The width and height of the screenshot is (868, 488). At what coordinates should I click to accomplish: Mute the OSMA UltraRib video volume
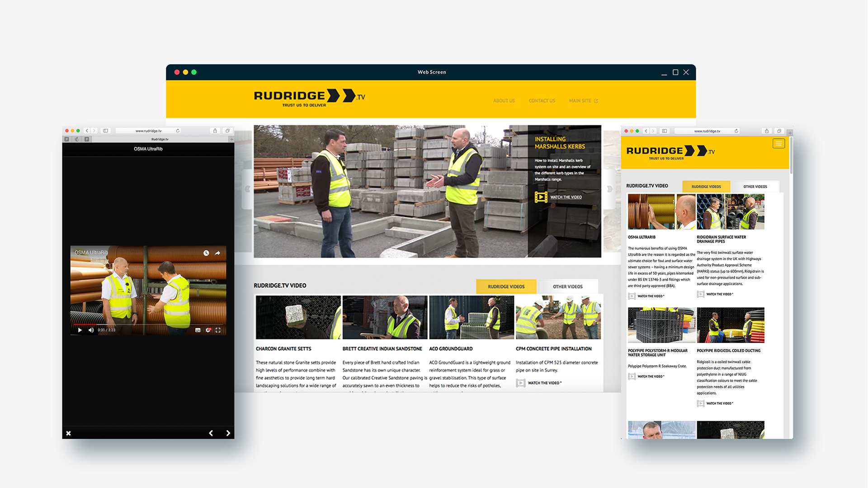[x=91, y=330]
